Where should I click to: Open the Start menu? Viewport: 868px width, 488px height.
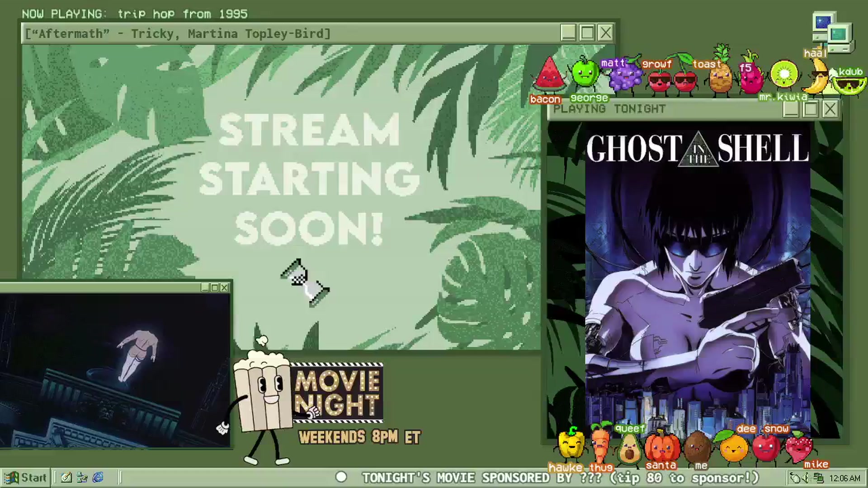(25, 478)
